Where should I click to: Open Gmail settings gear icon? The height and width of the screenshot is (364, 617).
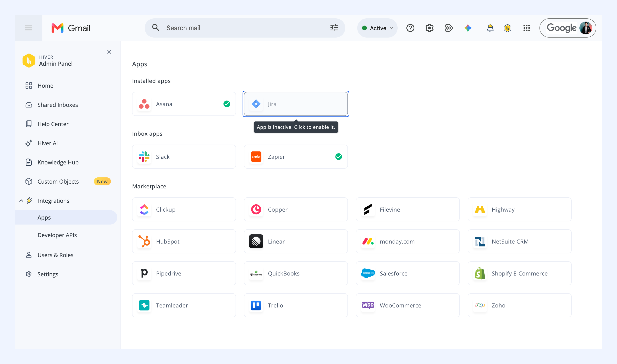[429, 28]
